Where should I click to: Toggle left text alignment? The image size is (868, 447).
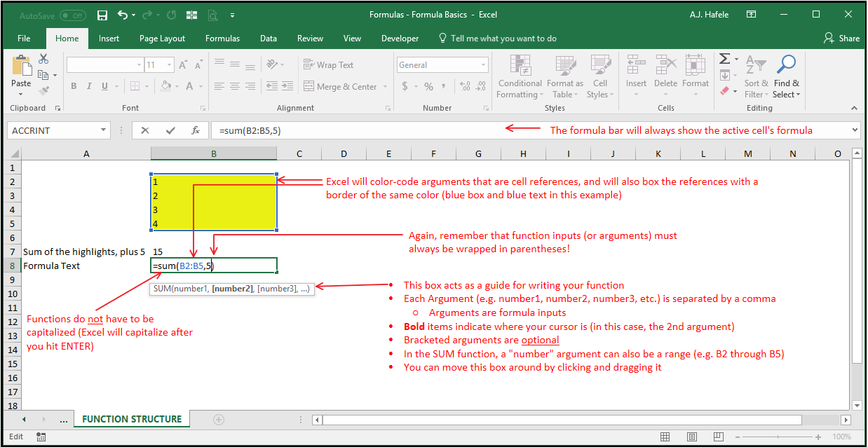pyautogui.click(x=219, y=86)
